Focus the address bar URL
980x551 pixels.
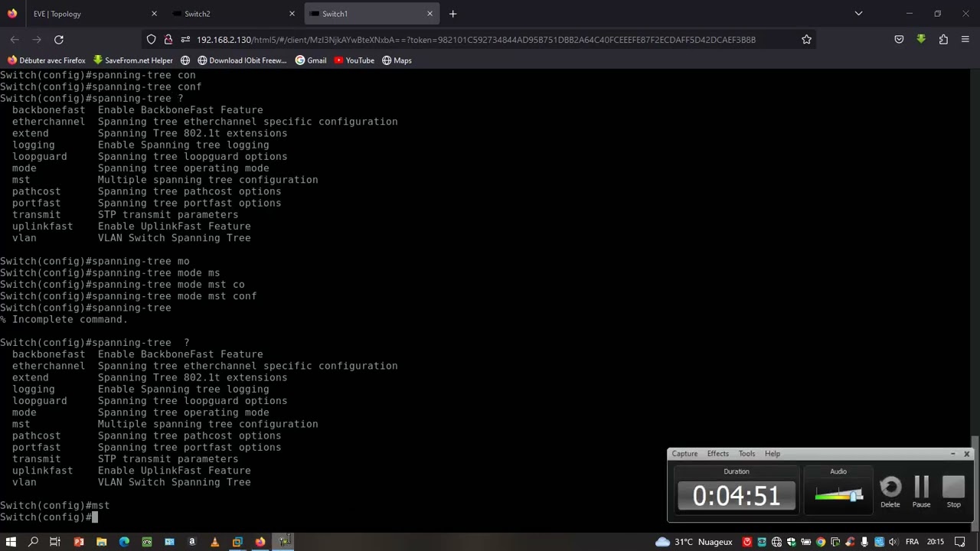[475, 40]
